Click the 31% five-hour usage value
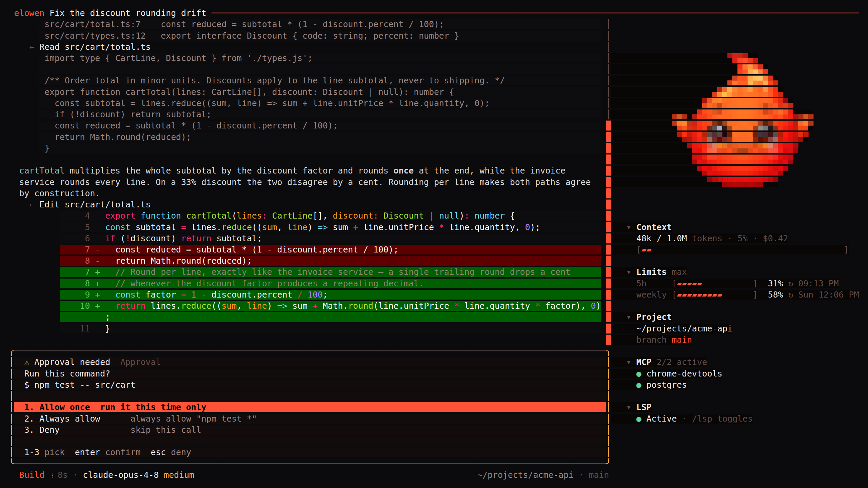The width and height of the screenshot is (868, 488). pyautogui.click(x=775, y=284)
